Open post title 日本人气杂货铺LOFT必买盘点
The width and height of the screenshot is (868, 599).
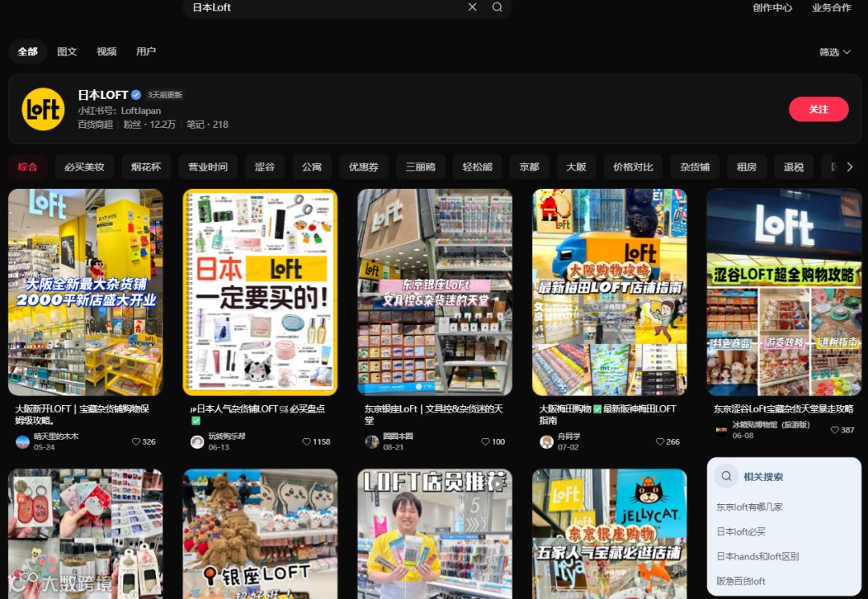click(257, 414)
